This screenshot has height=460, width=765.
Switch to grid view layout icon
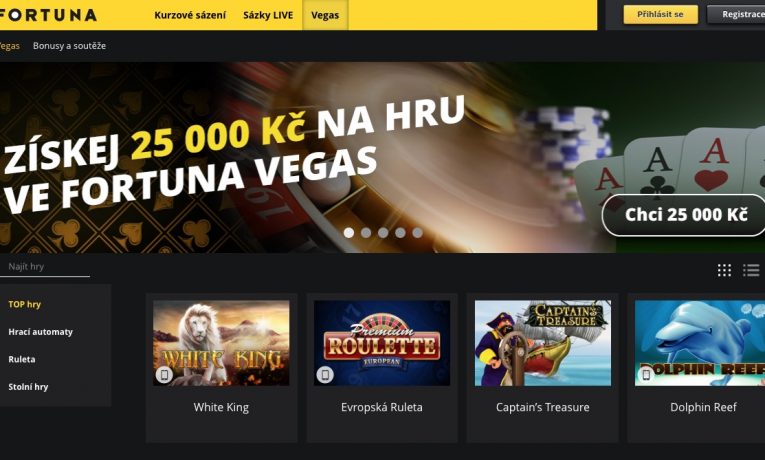(724, 270)
